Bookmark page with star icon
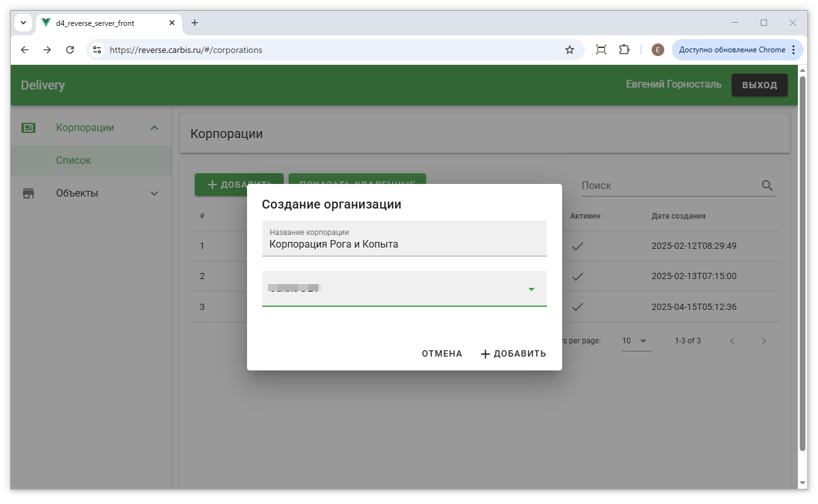Screen dimensions: 818x504 coord(570,50)
